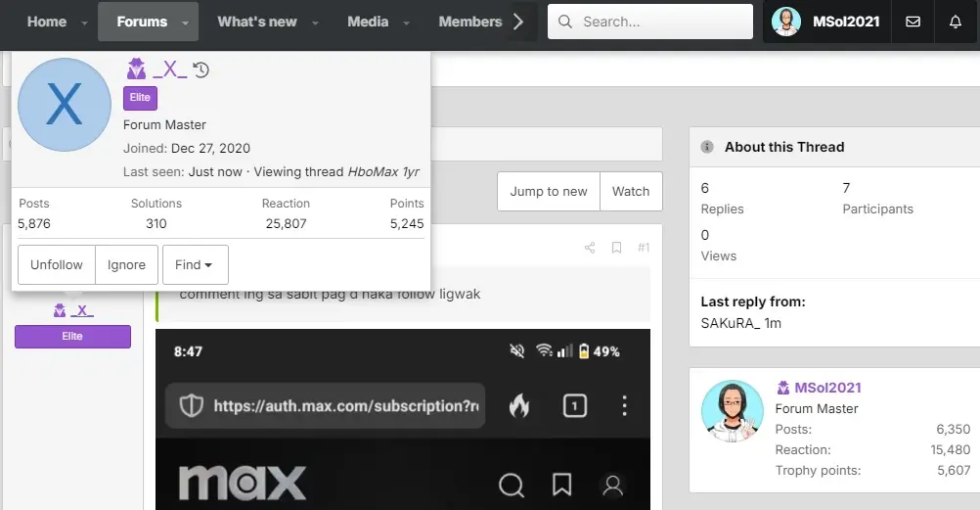
Task: Click into the Search field
Action: click(650, 22)
